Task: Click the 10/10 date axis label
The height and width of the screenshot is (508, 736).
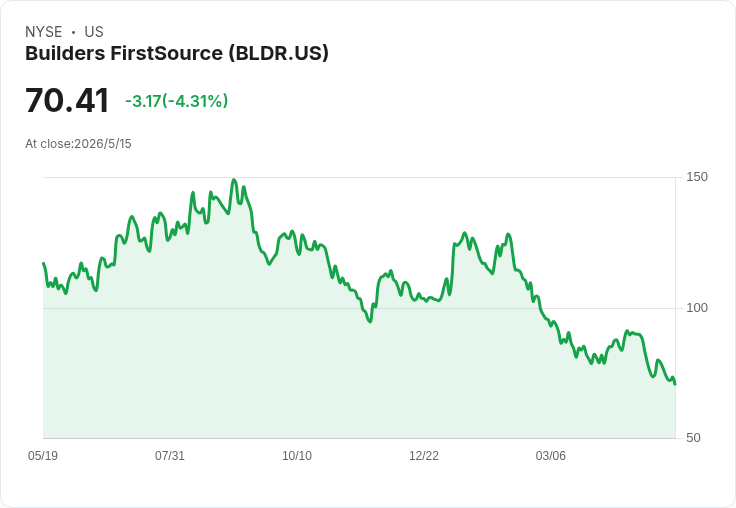Action: click(297, 455)
